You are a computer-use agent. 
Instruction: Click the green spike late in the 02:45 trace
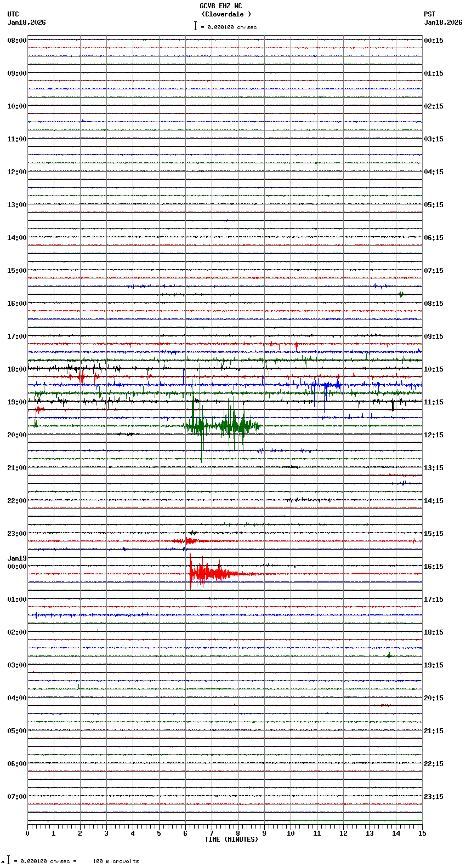pyautogui.click(x=389, y=655)
